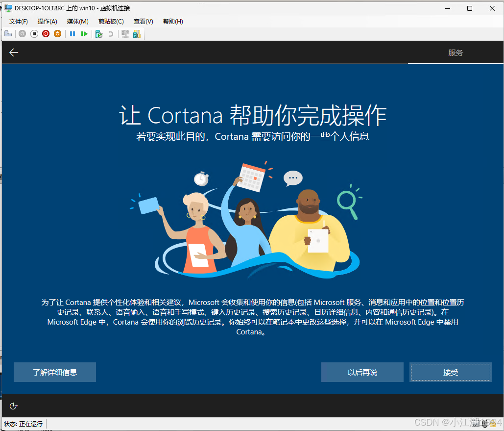The width and height of the screenshot is (504, 431).
Task: Minimize the virtual machine connection window
Action: click(x=448, y=8)
